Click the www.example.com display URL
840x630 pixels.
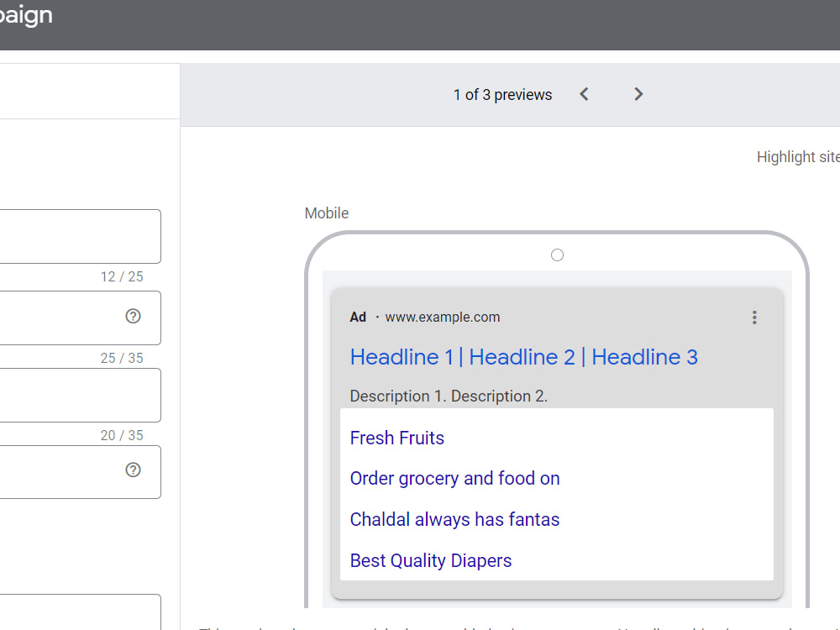(443, 318)
